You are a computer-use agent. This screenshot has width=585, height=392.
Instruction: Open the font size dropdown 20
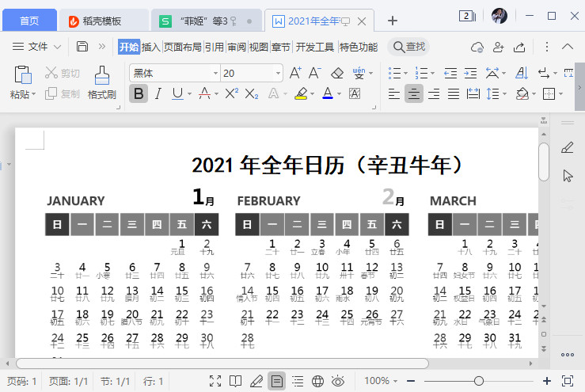click(x=278, y=73)
